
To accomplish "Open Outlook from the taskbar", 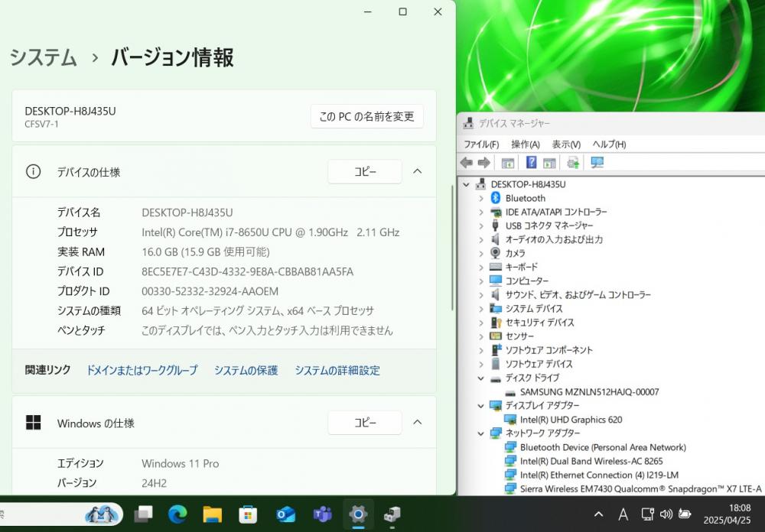I will (x=285, y=514).
